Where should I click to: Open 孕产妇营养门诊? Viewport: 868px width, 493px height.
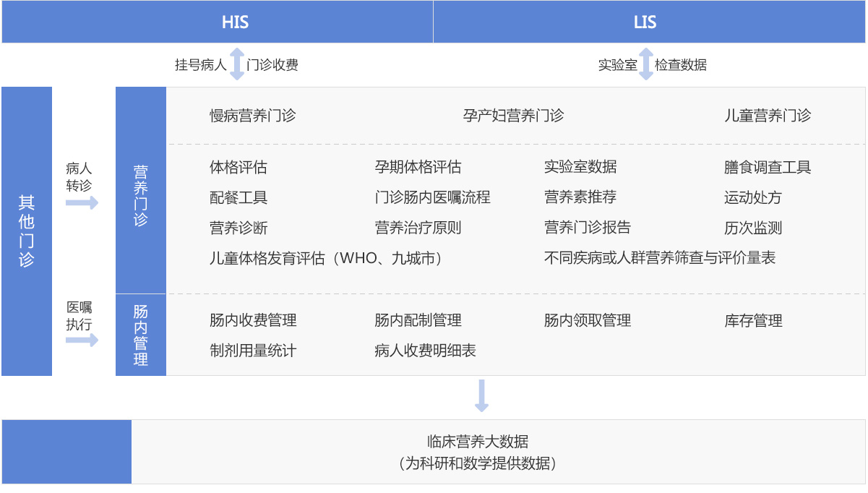point(514,116)
